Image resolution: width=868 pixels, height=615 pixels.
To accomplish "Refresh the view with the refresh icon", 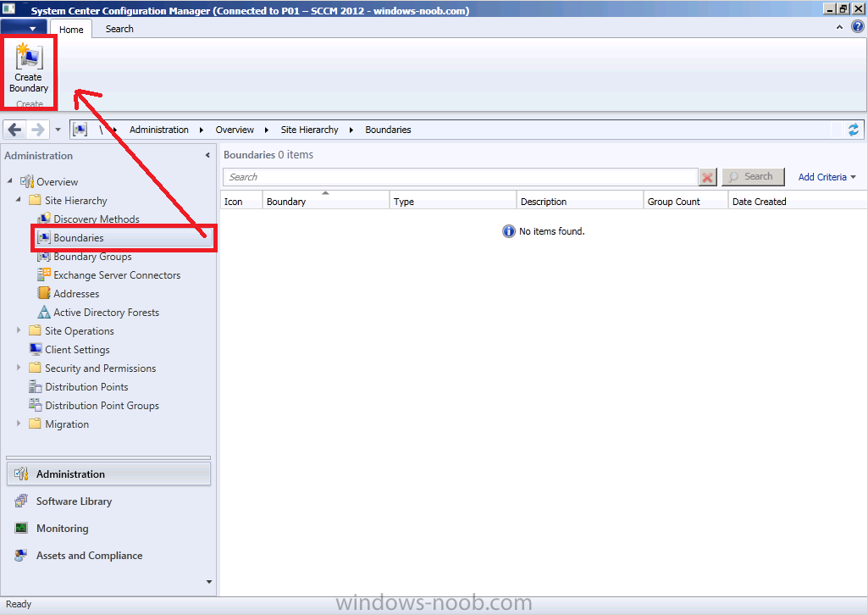I will click(853, 130).
